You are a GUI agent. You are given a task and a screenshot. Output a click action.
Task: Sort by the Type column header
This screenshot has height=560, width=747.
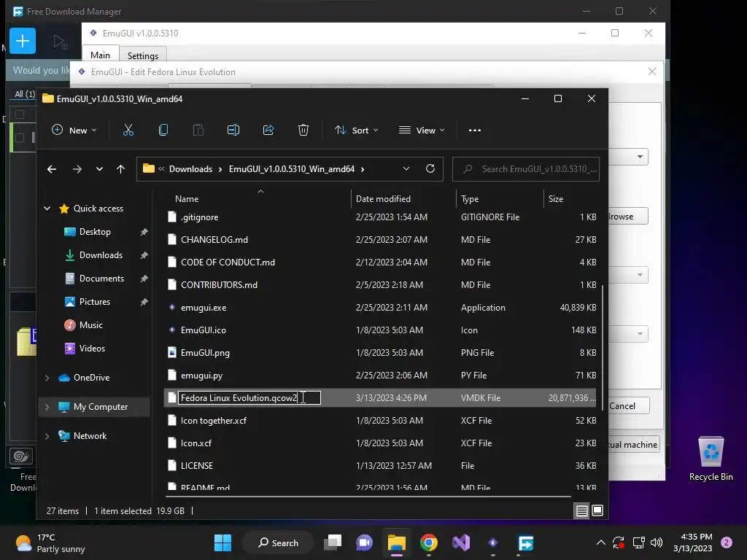coord(500,198)
